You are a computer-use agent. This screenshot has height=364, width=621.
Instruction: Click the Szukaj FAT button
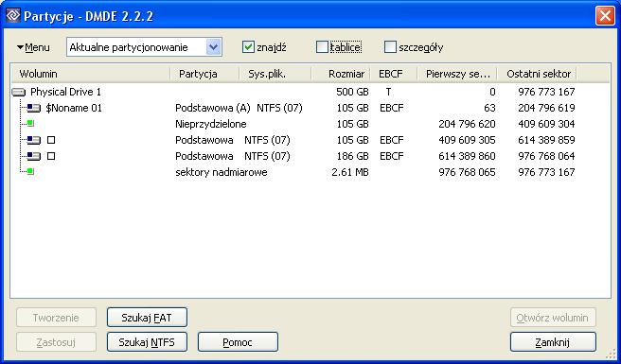tap(147, 318)
